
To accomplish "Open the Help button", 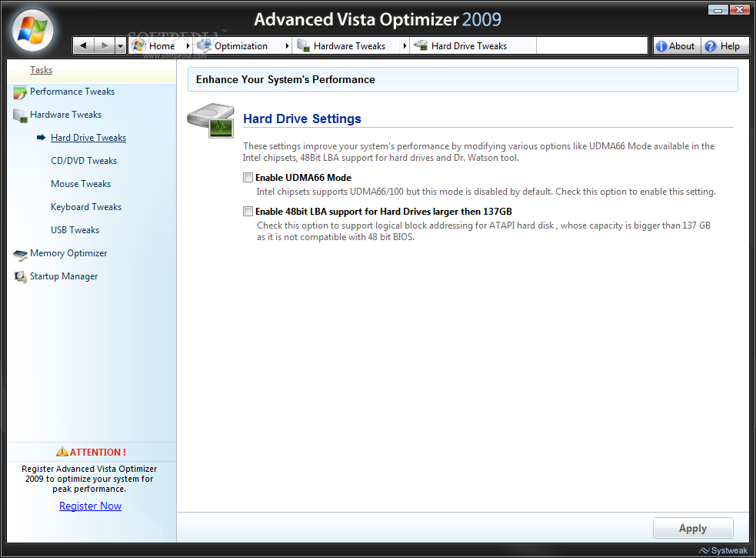I will (724, 46).
